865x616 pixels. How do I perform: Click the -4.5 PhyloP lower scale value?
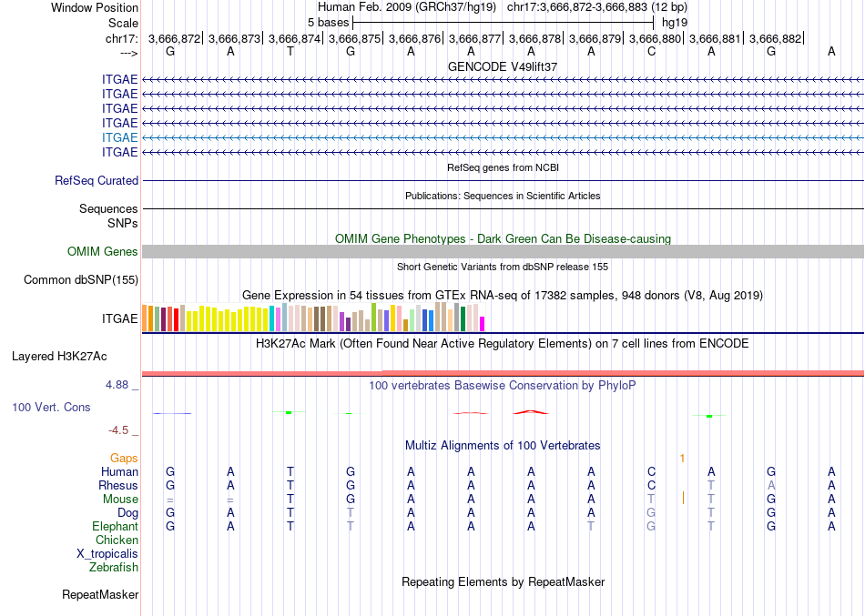coord(118,430)
